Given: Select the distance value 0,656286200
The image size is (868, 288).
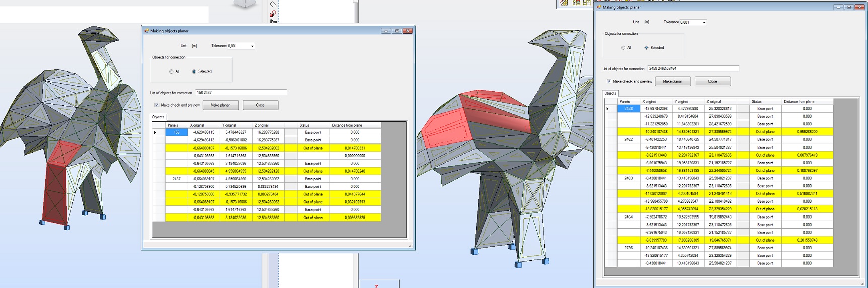Looking at the screenshot, I should (x=807, y=132).
